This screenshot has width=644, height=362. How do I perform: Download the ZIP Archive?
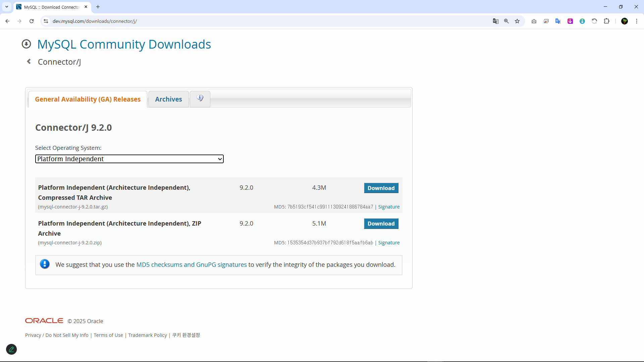pyautogui.click(x=381, y=224)
